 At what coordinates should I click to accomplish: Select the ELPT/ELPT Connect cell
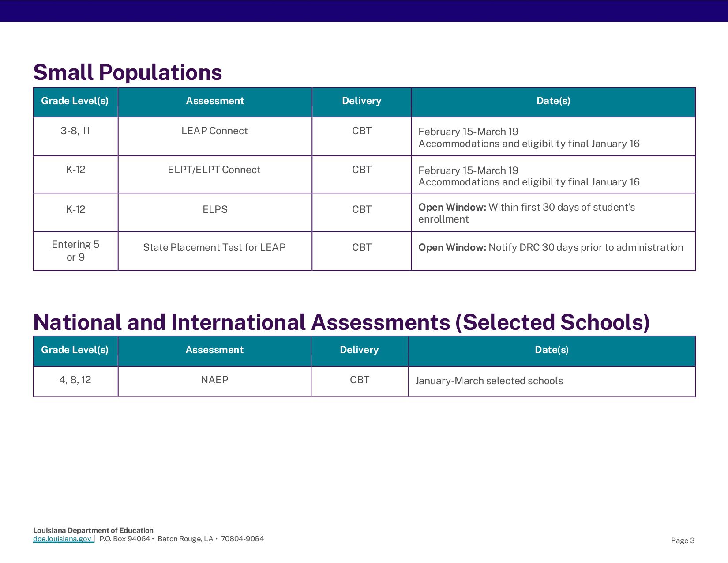tap(214, 170)
